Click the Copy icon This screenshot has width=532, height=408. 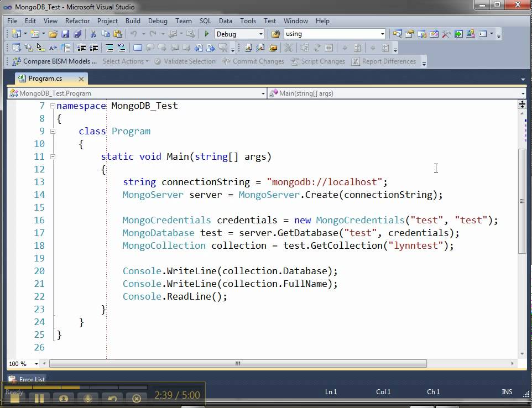[105, 34]
